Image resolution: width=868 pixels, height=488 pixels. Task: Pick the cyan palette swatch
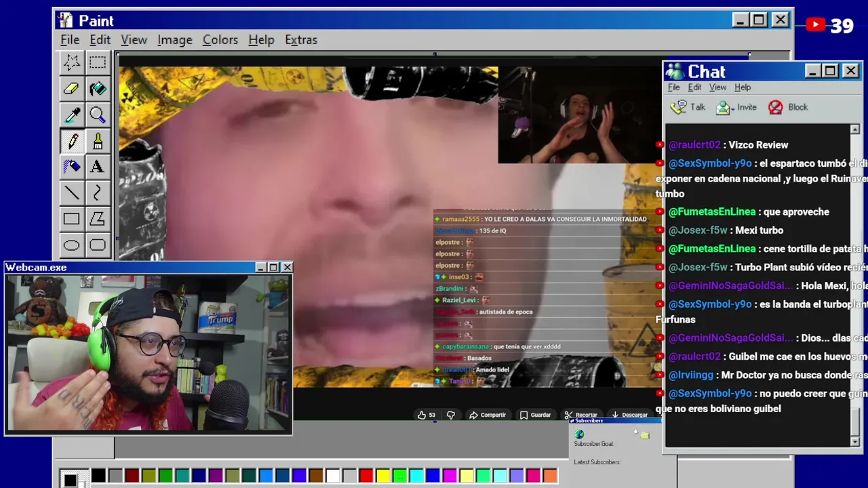pyautogui.click(x=416, y=476)
